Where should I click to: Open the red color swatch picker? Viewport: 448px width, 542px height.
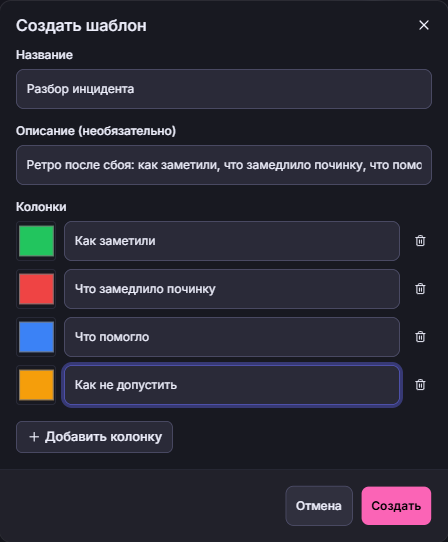tap(36, 289)
